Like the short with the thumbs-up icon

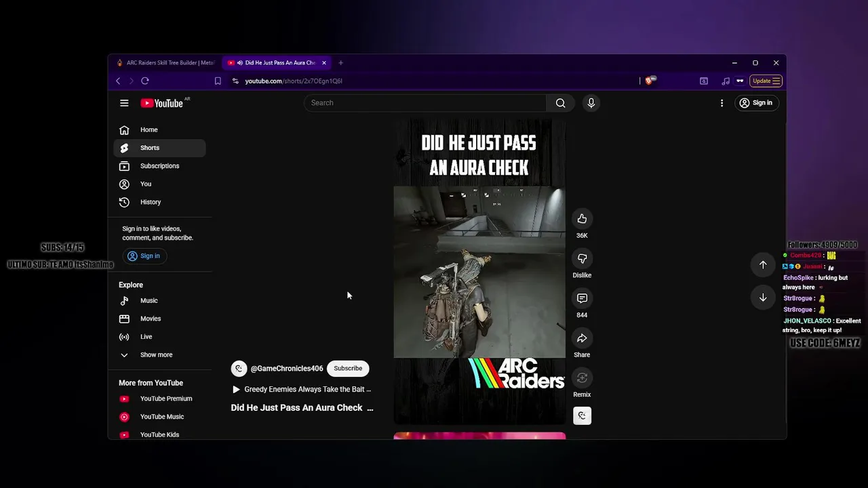(x=582, y=218)
